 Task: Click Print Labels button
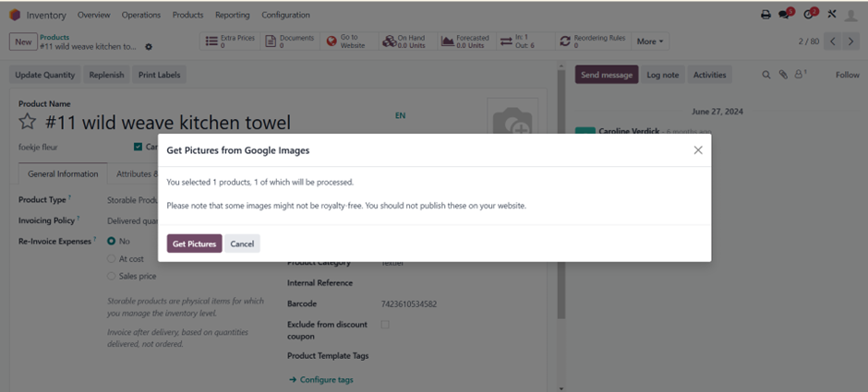click(159, 75)
